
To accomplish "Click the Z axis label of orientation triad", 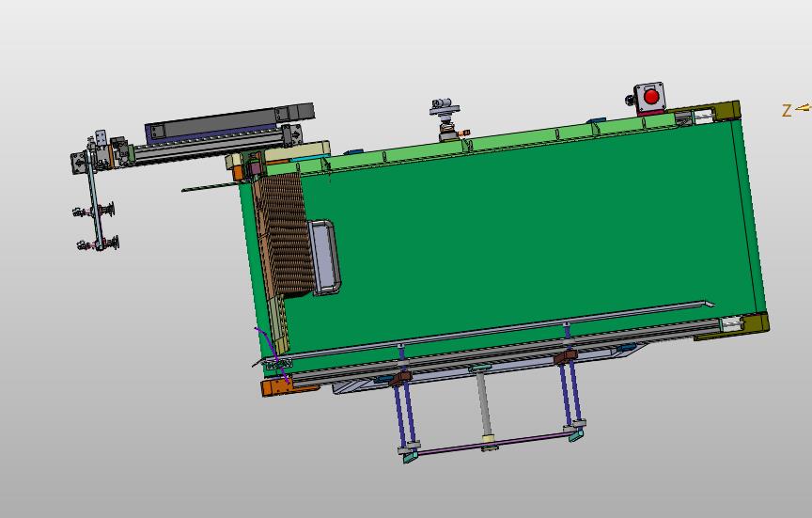I will (x=787, y=110).
